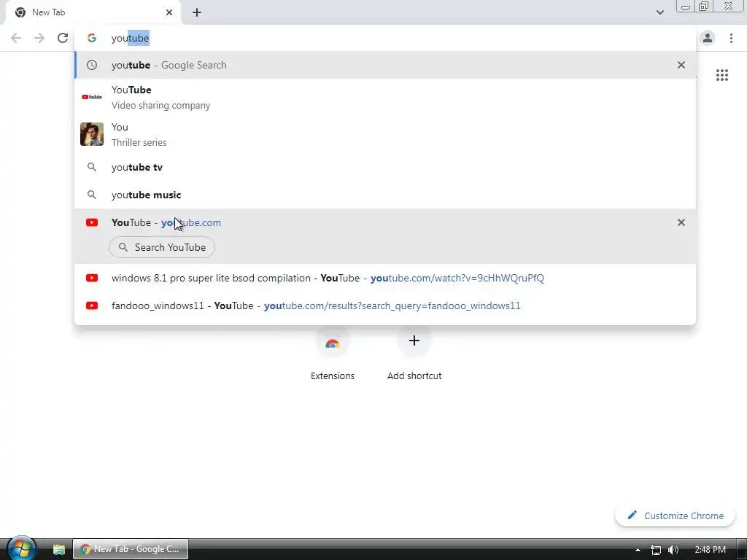This screenshot has width=747, height=560.
Task: Choose 'youtube - Google Search' suggestion
Action: [385, 65]
